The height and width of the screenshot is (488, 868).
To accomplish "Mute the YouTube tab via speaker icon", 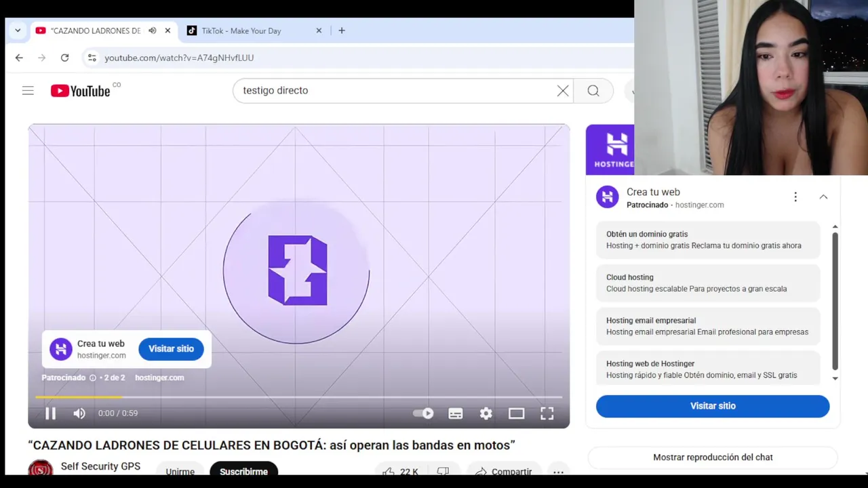I will [x=153, y=30].
